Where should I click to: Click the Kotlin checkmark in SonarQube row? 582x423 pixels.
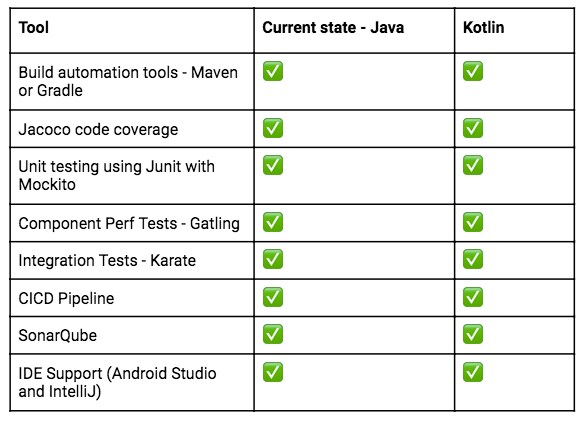coord(473,334)
